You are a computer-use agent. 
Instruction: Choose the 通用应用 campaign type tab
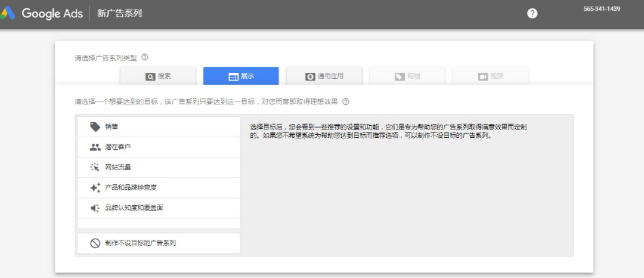(324, 76)
